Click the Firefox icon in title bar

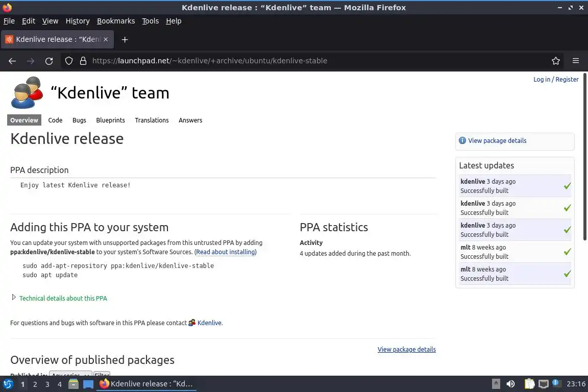[7, 7]
